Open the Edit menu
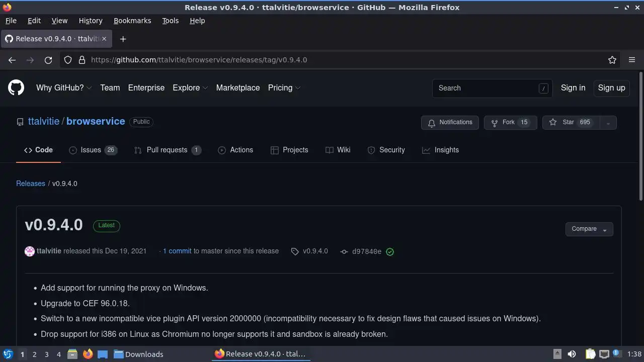The image size is (644, 362). pyautogui.click(x=34, y=21)
